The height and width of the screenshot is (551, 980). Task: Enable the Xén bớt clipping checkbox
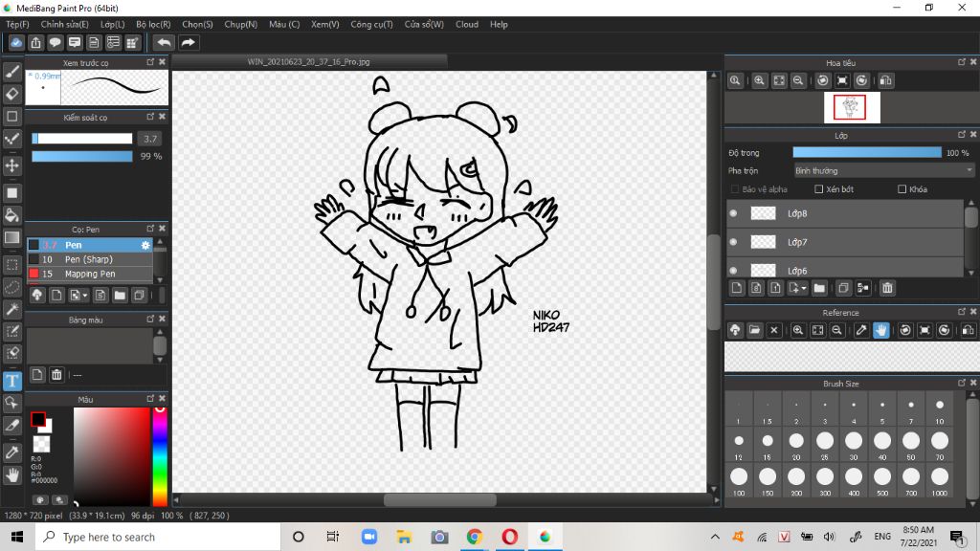point(819,188)
